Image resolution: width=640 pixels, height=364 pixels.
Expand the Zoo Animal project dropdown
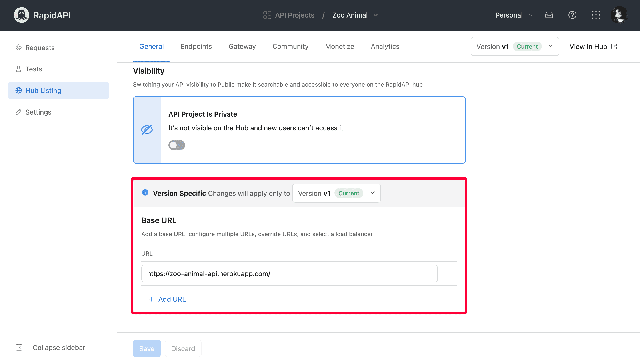(355, 15)
